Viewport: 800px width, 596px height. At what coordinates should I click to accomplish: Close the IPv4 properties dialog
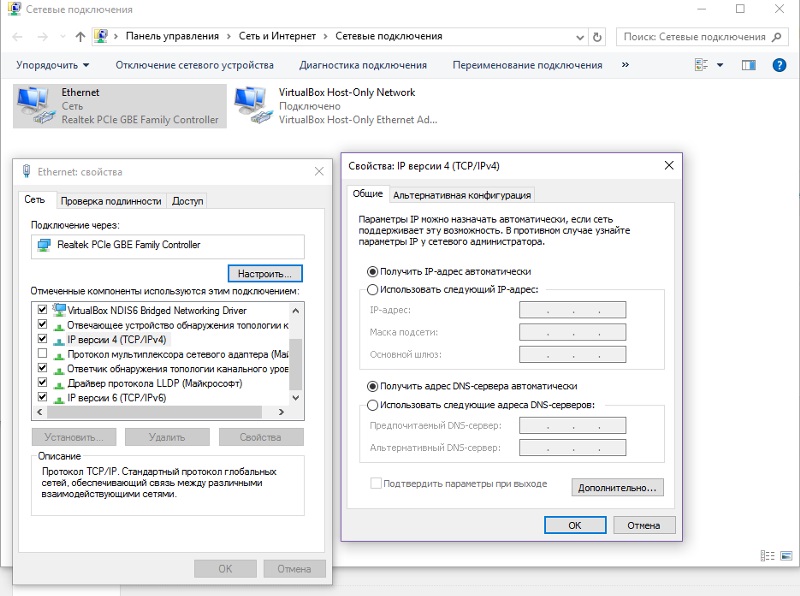tap(669, 165)
